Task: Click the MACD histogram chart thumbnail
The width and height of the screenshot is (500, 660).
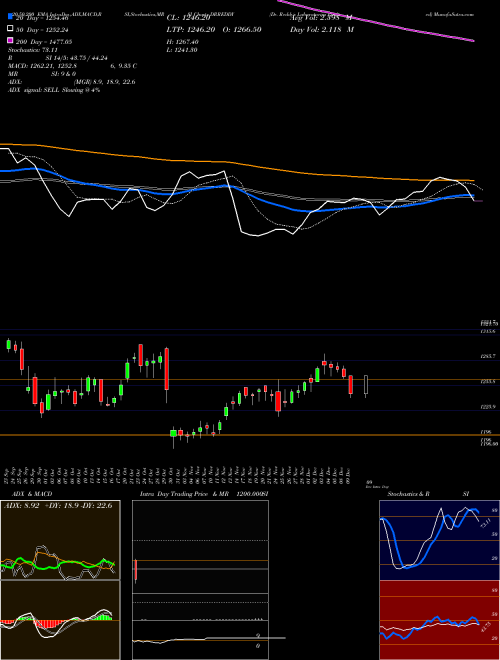Action: (60, 620)
